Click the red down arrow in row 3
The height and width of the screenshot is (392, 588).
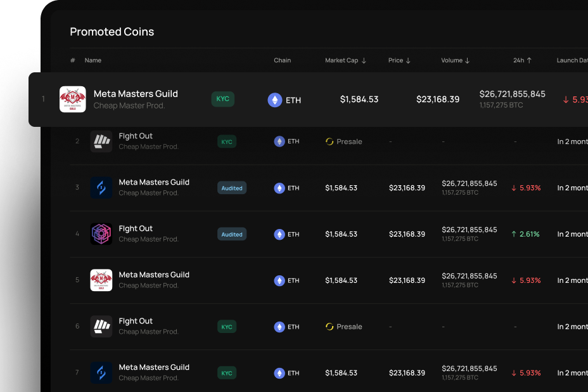[x=514, y=188]
